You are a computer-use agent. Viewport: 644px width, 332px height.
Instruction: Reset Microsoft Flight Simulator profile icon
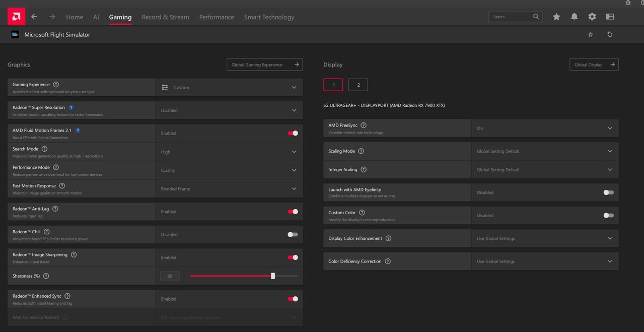(610, 35)
